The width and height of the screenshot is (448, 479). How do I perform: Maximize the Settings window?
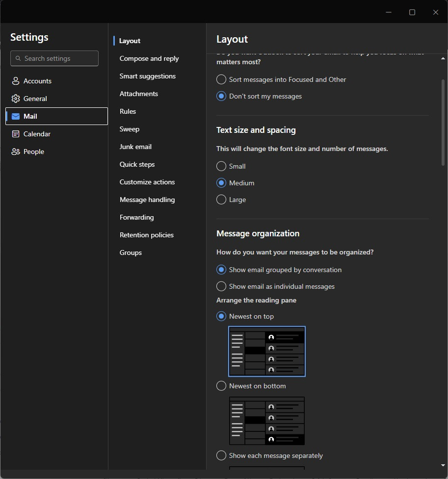click(412, 12)
